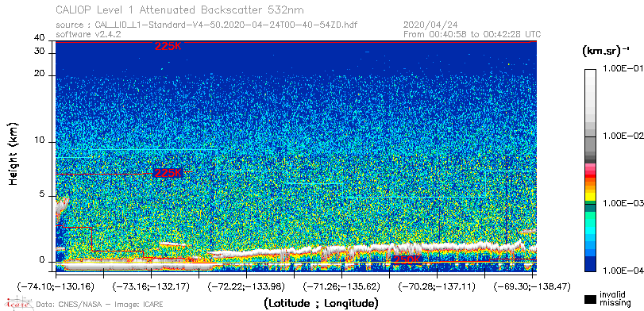The width and height of the screenshot is (644, 311).
Task: Click the 'Height (km)' axis label
Action: (x=13, y=153)
